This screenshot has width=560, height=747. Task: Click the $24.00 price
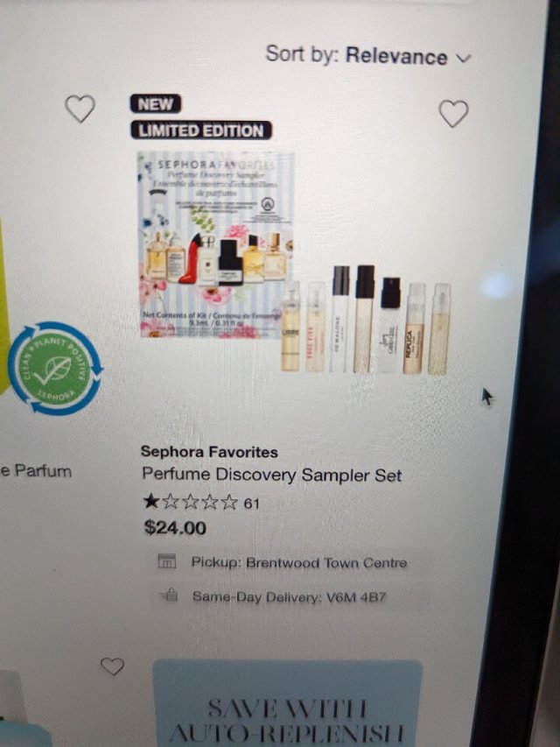(x=175, y=527)
